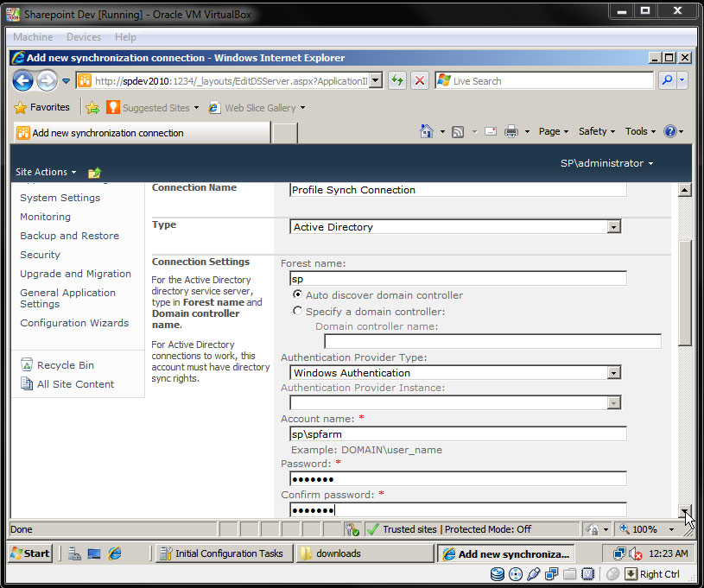Click the muted volume tray icon
The height and width of the screenshot is (588, 704).
pos(635,554)
